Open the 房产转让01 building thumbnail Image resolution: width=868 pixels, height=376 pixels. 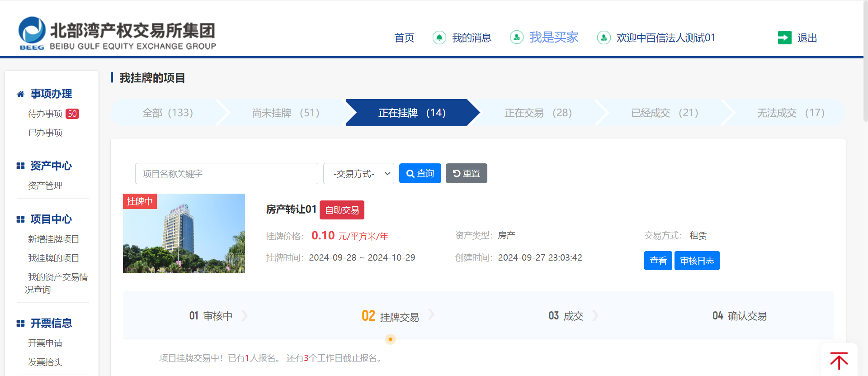[x=184, y=233]
